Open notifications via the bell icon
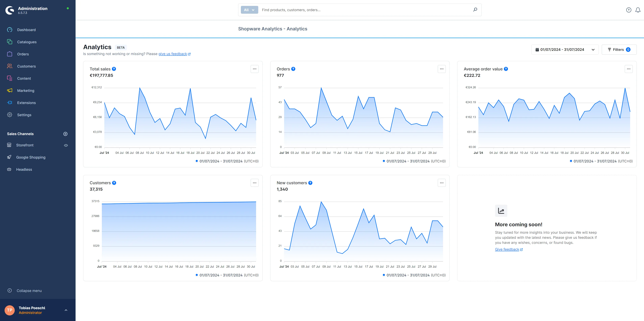644x321 pixels. (x=637, y=10)
